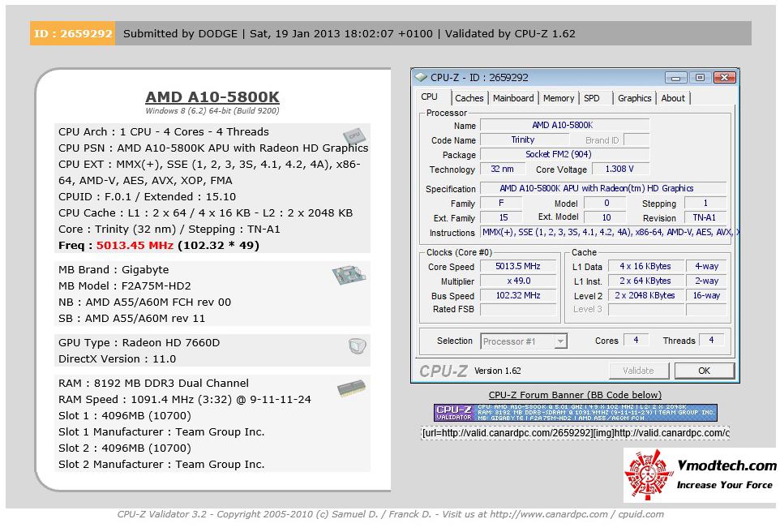Click the red 5013.45 MHz frequency text
Image resolution: width=780 pixels, height=532 pixels.
click(x=135, y=246)
